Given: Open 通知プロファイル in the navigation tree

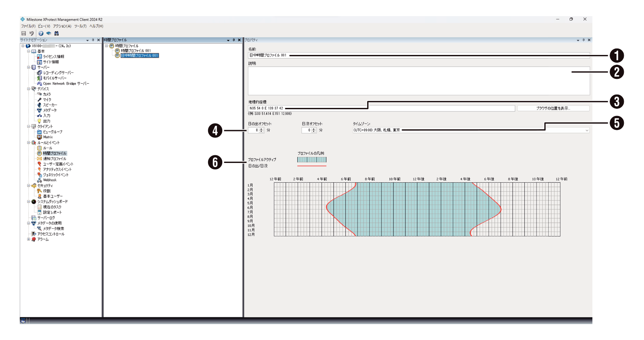Looking at the screenshot, I should coord(55,159).
